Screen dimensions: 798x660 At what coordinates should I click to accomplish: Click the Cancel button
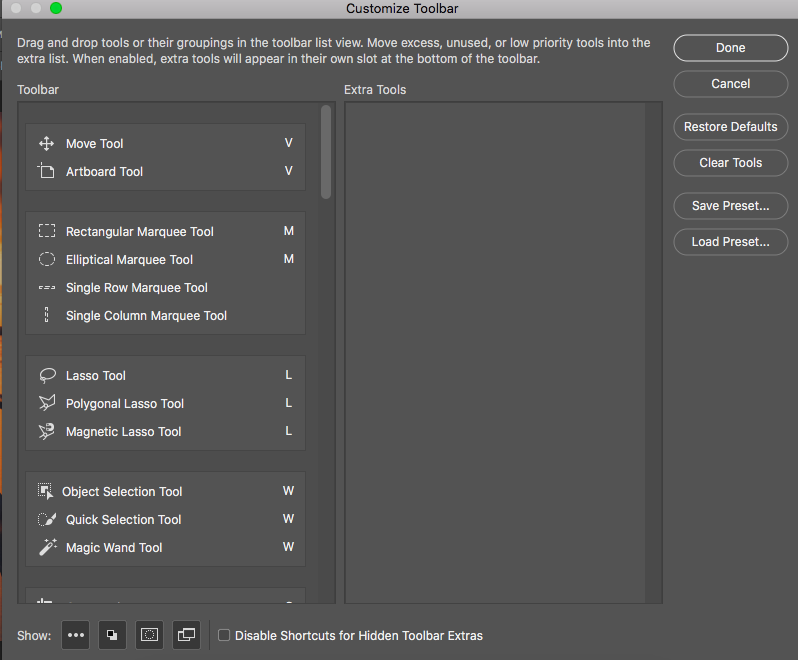[x=730, y=84]
